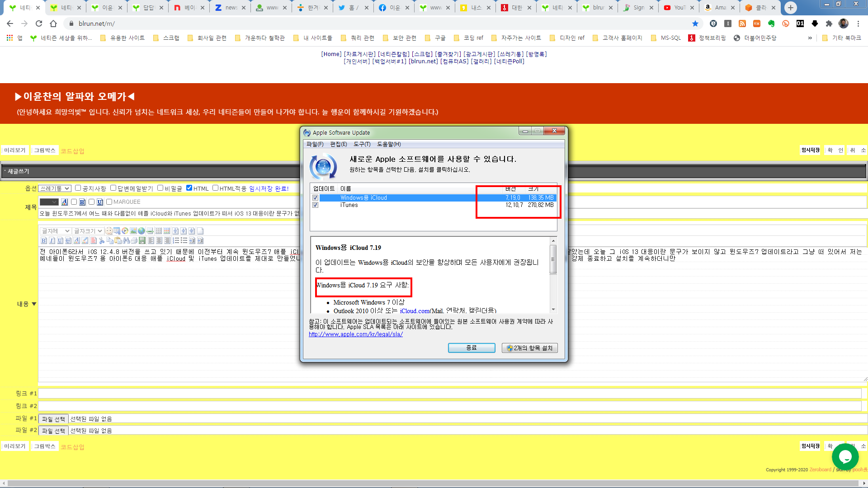The height and width of the screenshot is (488, 868).
Task: Open 파일(F) menu in Apple Software Update
Action: pos(315,144)
